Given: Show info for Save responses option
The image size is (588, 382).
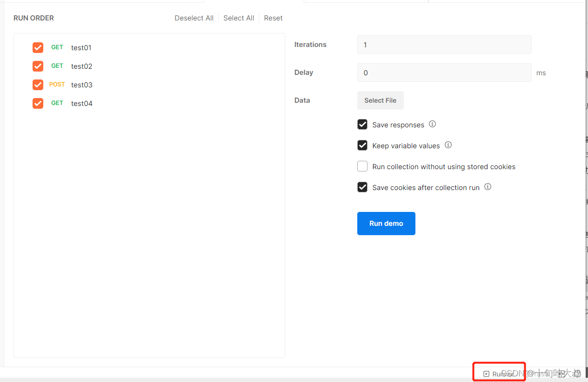Looking at the screenshot, I should click(x=432, y=124).
